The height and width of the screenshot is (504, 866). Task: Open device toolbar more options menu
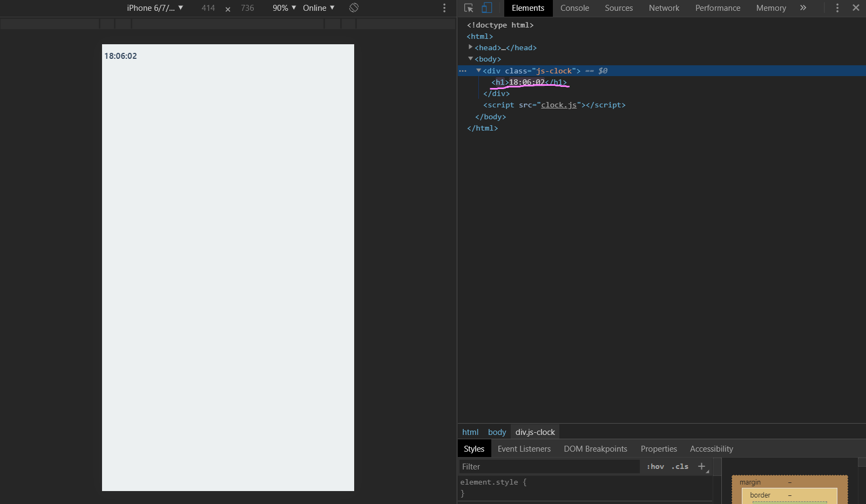click(444, 8)
